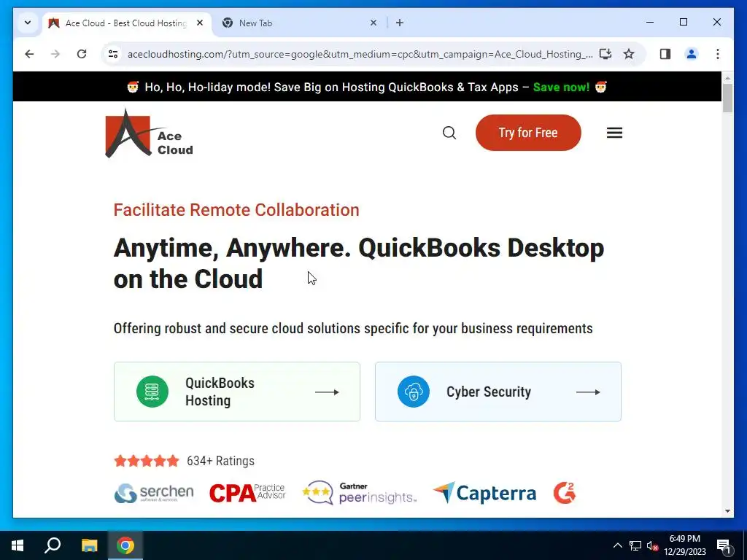Click the Facilitate Remote Collaboration heading
The height and width of the screenshot is (560, 747).
tap(236, 209)
